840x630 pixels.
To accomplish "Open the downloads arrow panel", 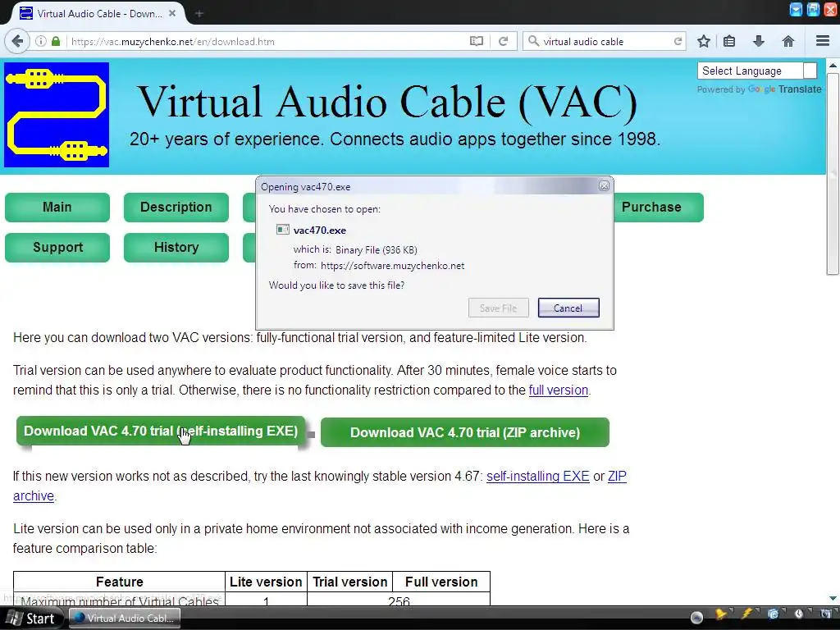I will 759,41.
